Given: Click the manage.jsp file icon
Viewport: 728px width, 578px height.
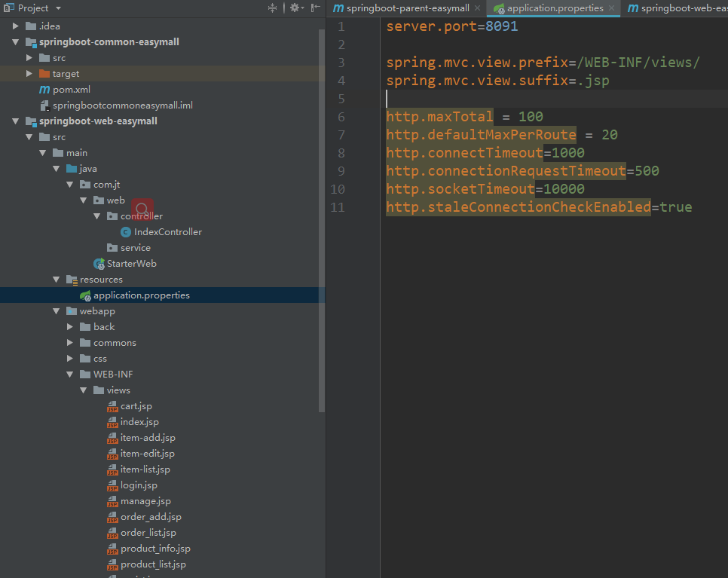Looking at the screenshot, I should [112, 501].
